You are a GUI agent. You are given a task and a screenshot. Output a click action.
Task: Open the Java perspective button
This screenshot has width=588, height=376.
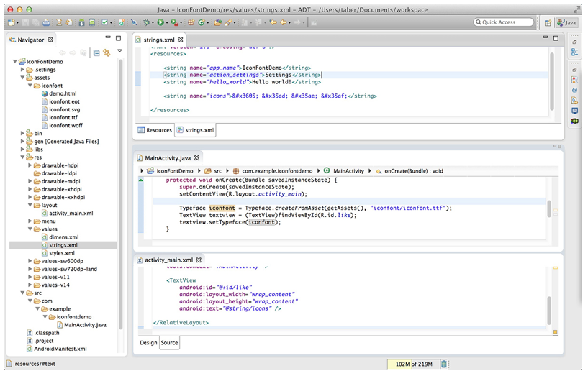(566, 22)
